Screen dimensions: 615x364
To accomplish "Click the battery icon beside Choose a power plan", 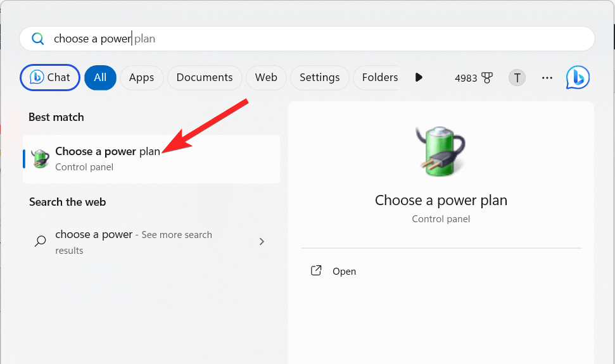I will pyautogui.click(x=41, y=159).
